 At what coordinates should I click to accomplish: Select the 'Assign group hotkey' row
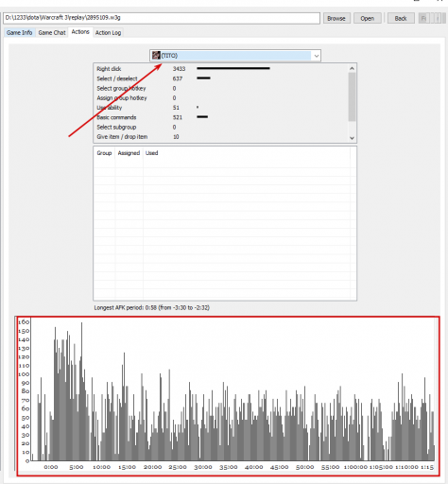click(220, 98)
